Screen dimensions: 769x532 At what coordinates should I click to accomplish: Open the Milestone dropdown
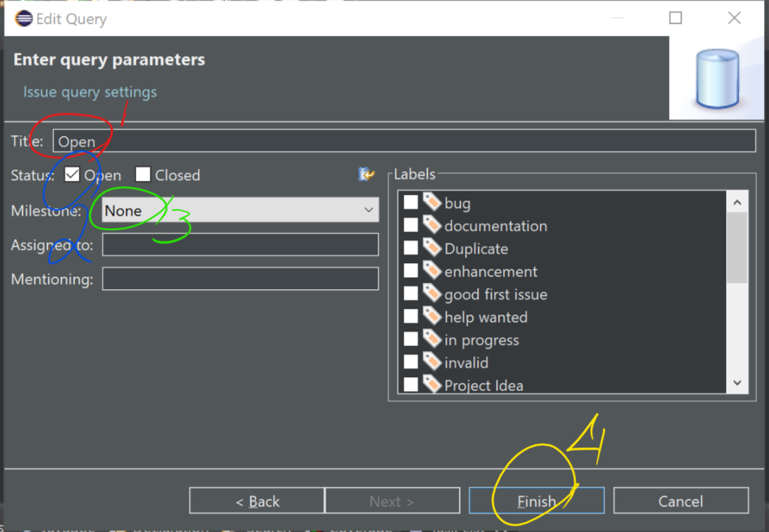(368, 210)
